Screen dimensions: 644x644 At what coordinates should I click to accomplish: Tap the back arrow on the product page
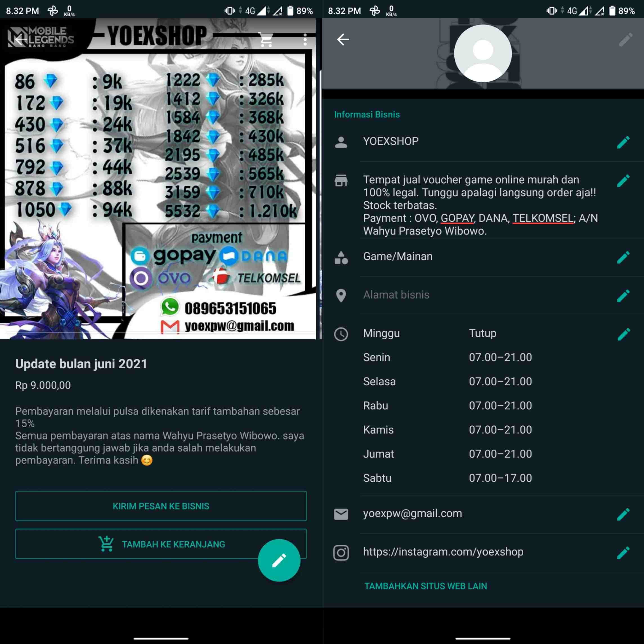tap(21, 40)
